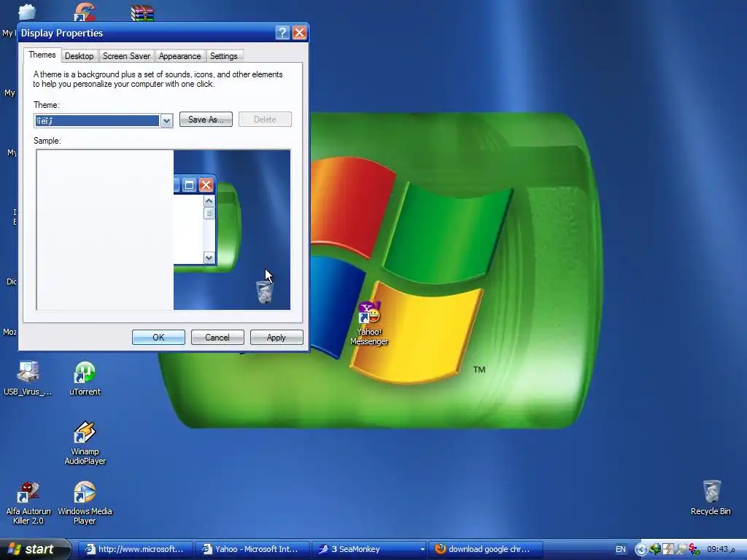Image resolution: width=747 pixels, height=560 pixels.
Task: Select the Alfa Autorun Killer 2.0 icon
Action: 28,503
